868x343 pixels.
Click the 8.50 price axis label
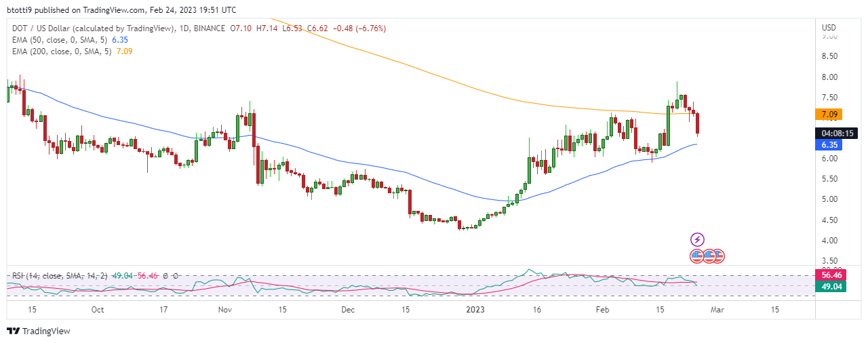pos(830,56)
